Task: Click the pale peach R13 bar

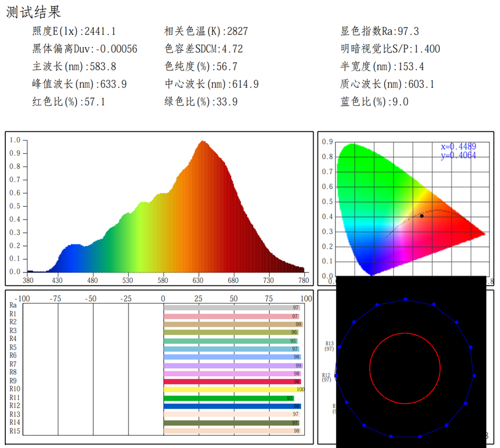Action: (x=232, y=414)
